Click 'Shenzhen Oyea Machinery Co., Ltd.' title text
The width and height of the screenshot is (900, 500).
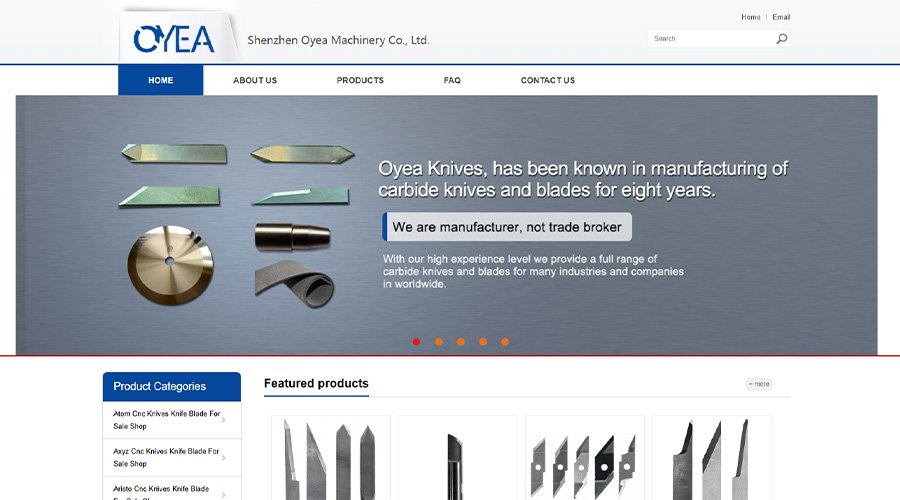pos(338,40)
